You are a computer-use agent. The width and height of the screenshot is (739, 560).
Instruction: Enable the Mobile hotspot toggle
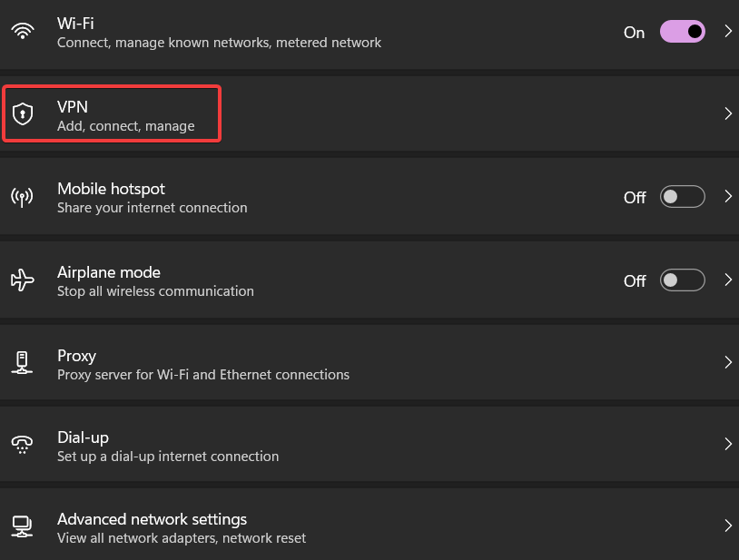coord(682,196)
